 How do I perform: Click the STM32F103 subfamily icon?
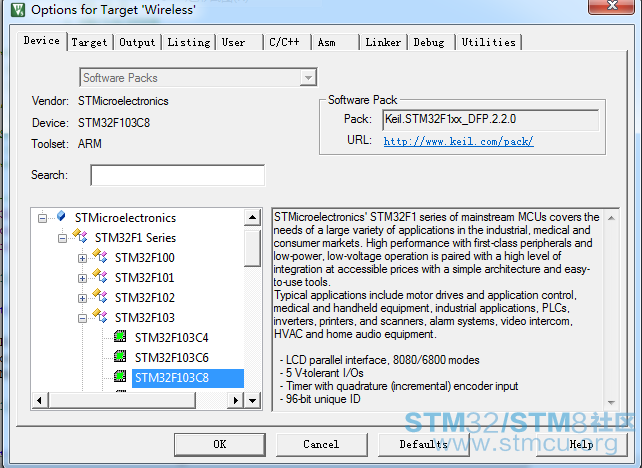(100, 316)
